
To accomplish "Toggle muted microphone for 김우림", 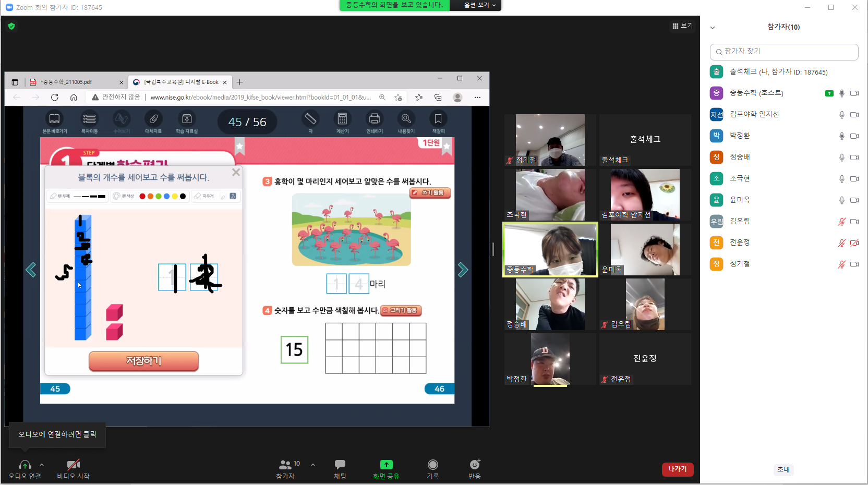I will pos(841,222).
